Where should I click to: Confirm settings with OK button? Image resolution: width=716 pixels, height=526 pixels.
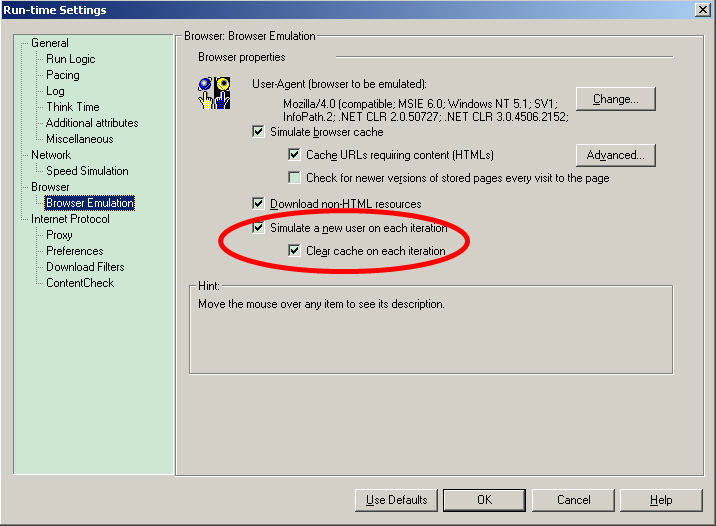pyautogui.click(x=484, y=500)
